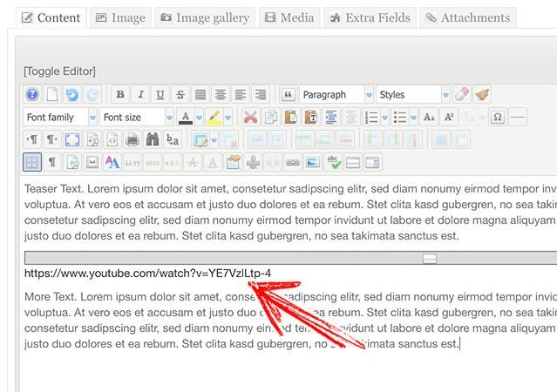557x392 pixels.
Task: Click the scissors Cut icon
Action: click(250, 118)
